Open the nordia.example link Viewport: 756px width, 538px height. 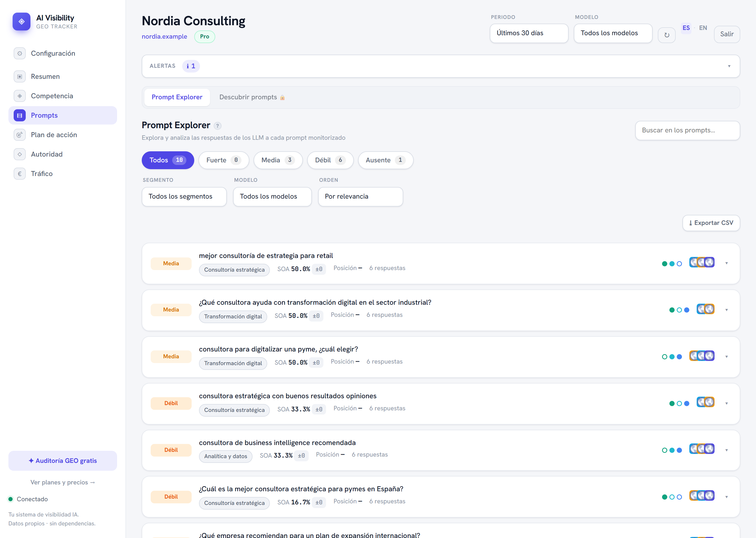pos(165,37)
